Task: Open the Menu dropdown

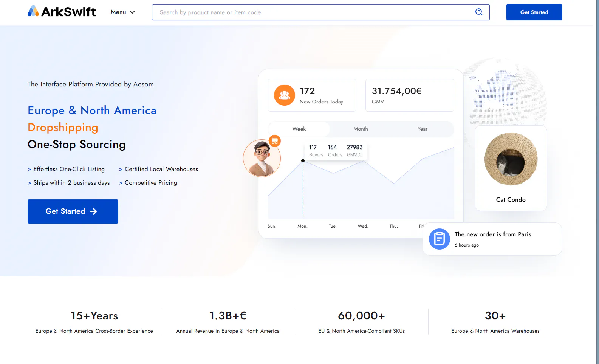Action: tap(123, 12)
